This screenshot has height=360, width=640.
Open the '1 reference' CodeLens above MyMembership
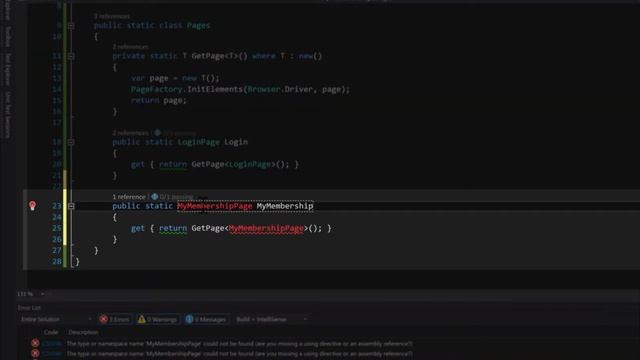click(x=129, y=197)
